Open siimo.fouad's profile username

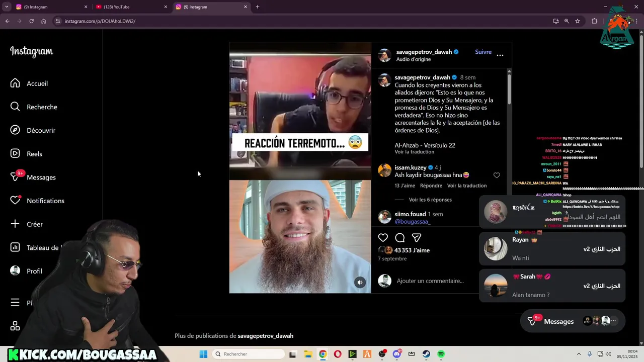tap(410, 214)
